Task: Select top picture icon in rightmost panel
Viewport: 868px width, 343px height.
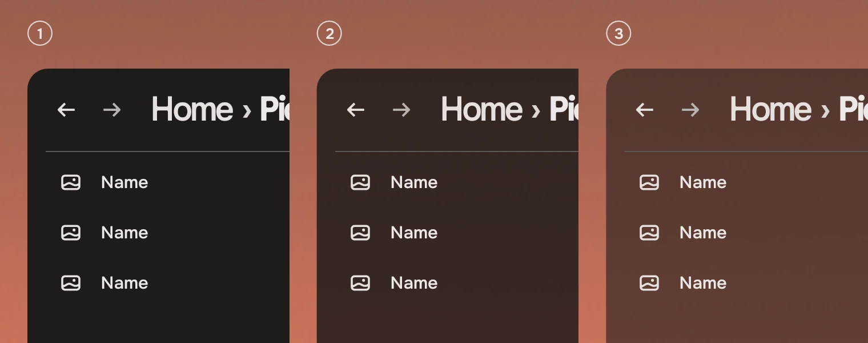Action: pos(649,182)
